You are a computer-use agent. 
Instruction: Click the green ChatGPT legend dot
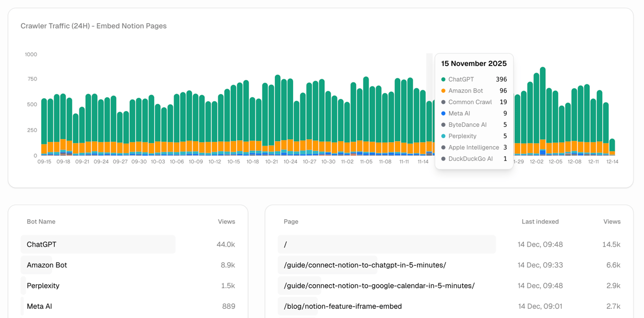[x=443, y=79]
